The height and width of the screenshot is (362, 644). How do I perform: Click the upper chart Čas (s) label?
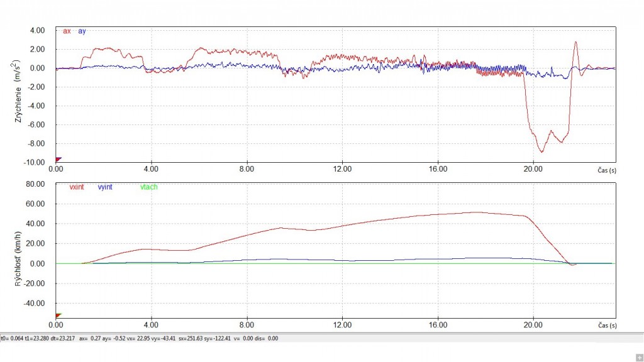(x=607, y=170)
